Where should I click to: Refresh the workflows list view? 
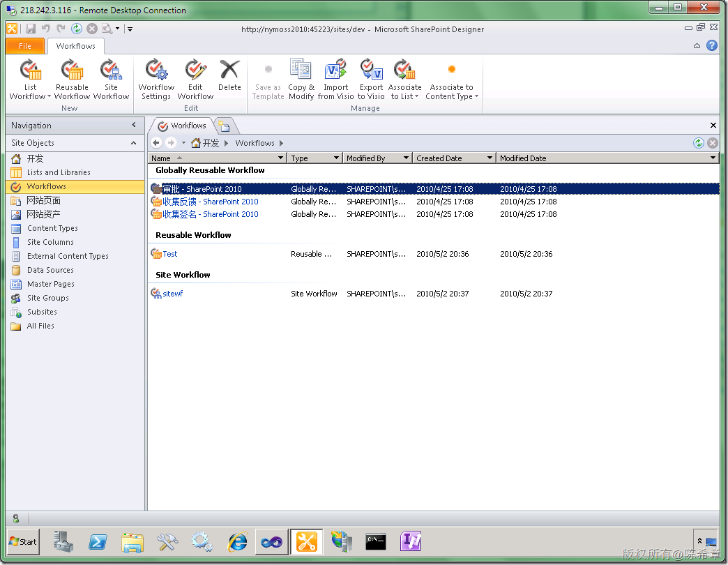coord(699,143)
